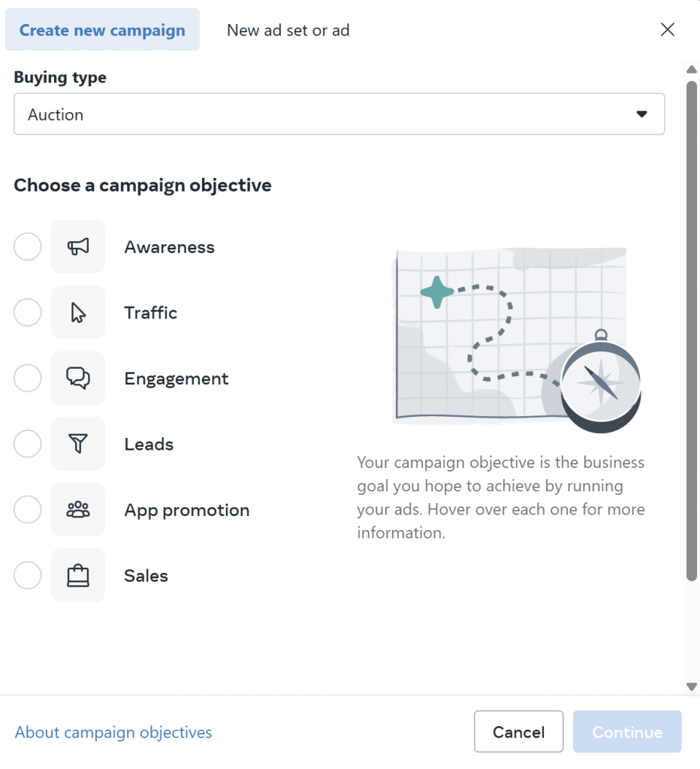Click the Sales shopping bag icon
Screen dimensions: 700x769
[78, 576]
